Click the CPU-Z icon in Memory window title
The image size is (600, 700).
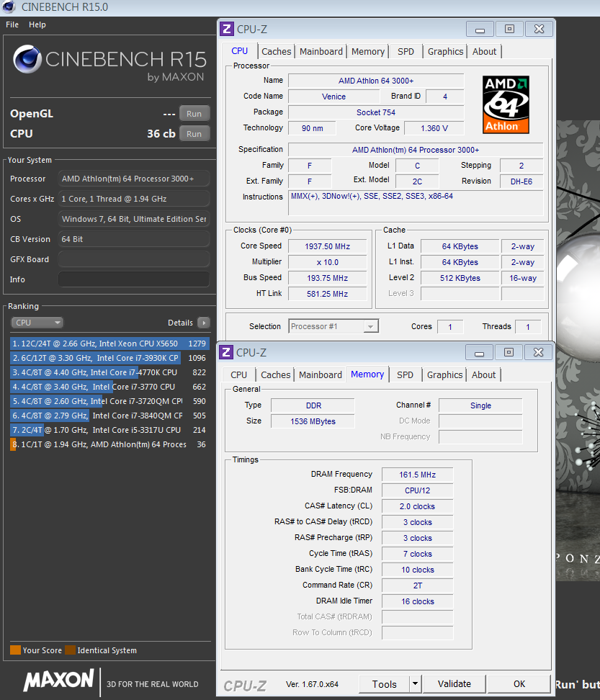click(x=226, y=352)
